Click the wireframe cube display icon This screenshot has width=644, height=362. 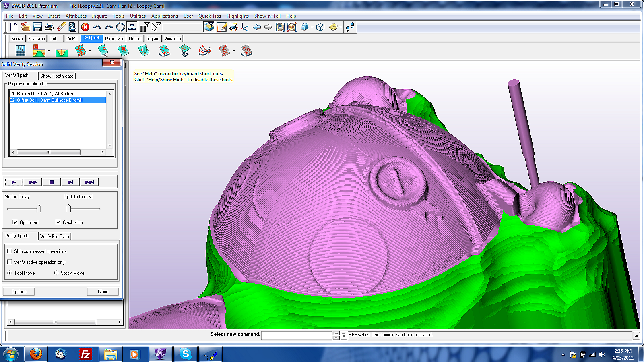pos(320,27)
